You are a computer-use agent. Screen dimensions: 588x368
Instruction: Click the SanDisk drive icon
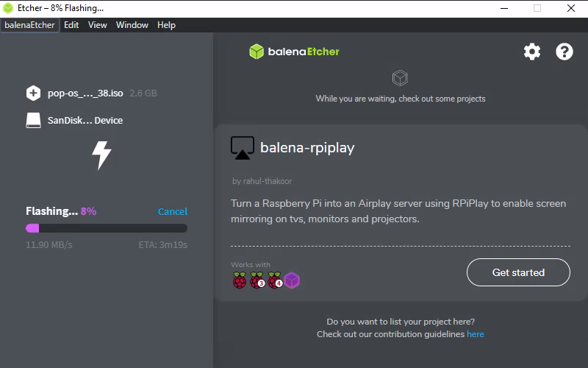pyautogui.click(x=33, y=120)
